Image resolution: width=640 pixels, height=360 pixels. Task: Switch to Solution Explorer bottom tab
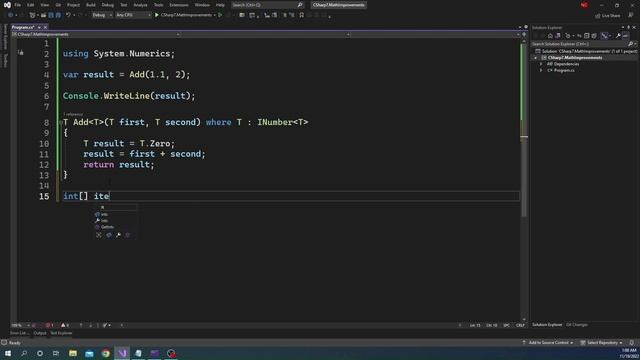pyautogui.click(x=547, y=325)
